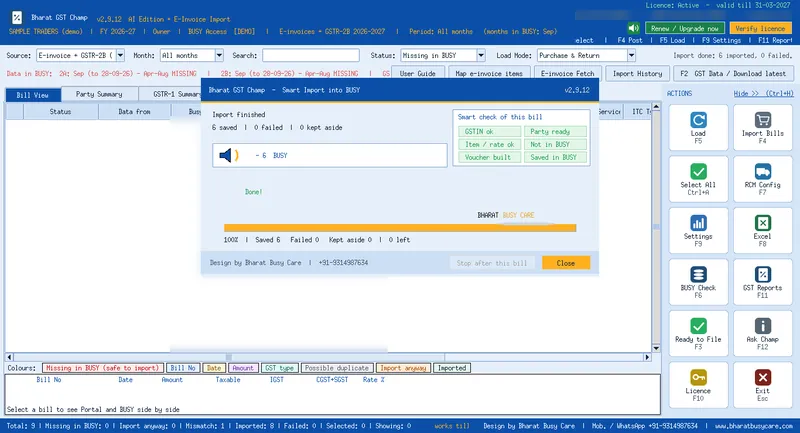Close the Smart Import dialog

coord(566,263)
